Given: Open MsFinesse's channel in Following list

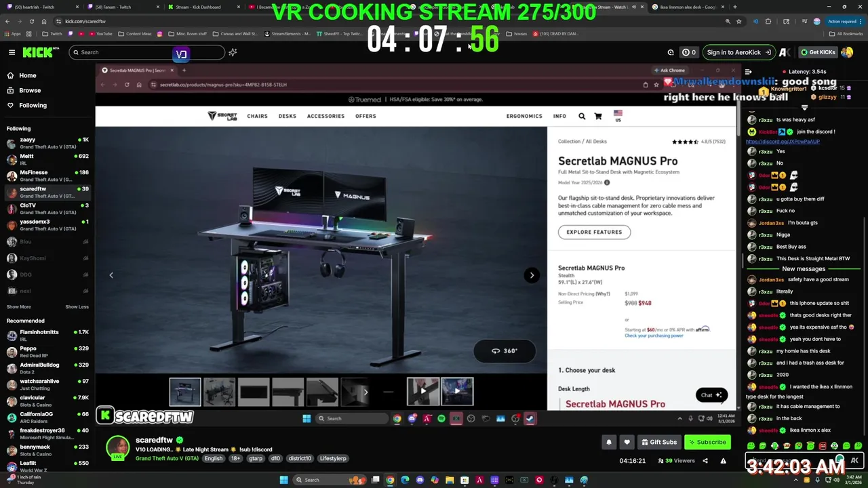Looking at the screenshot, I should coord(47,176).
